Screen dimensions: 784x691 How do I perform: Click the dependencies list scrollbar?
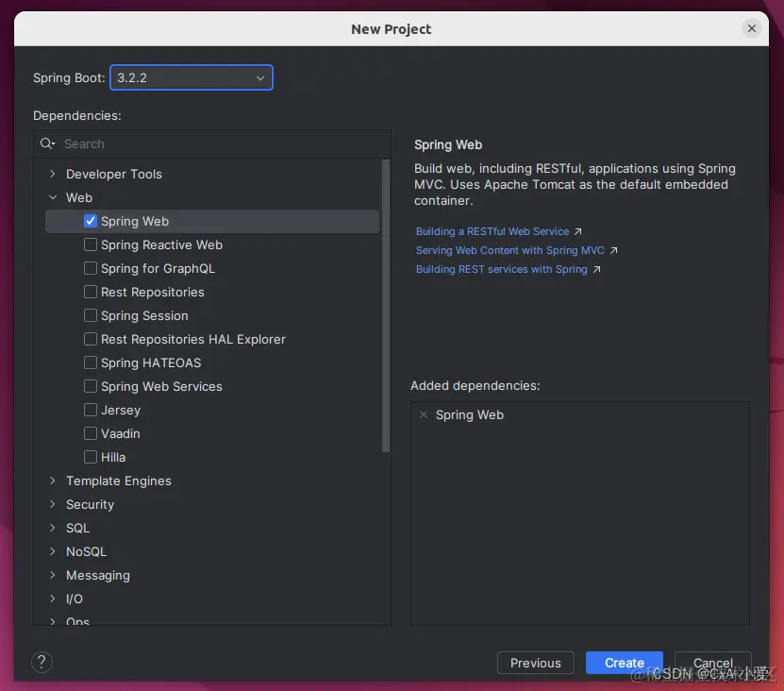(386, 306)
